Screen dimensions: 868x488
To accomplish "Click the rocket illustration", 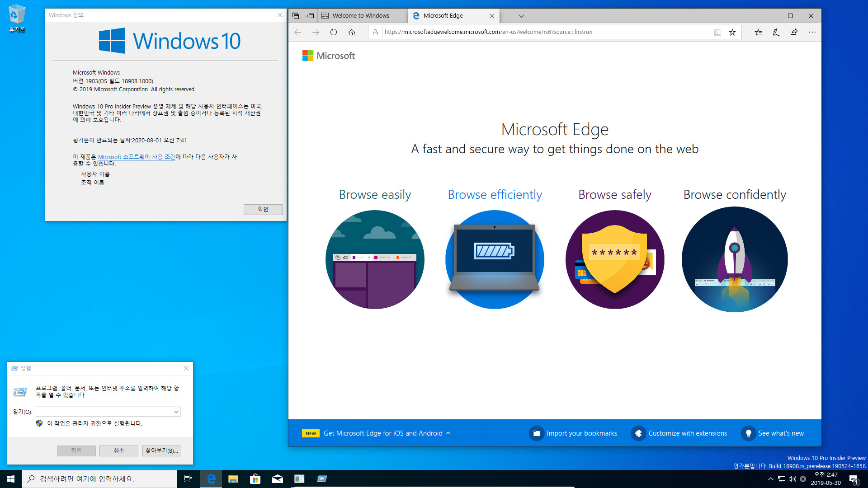I will point(735,259).
